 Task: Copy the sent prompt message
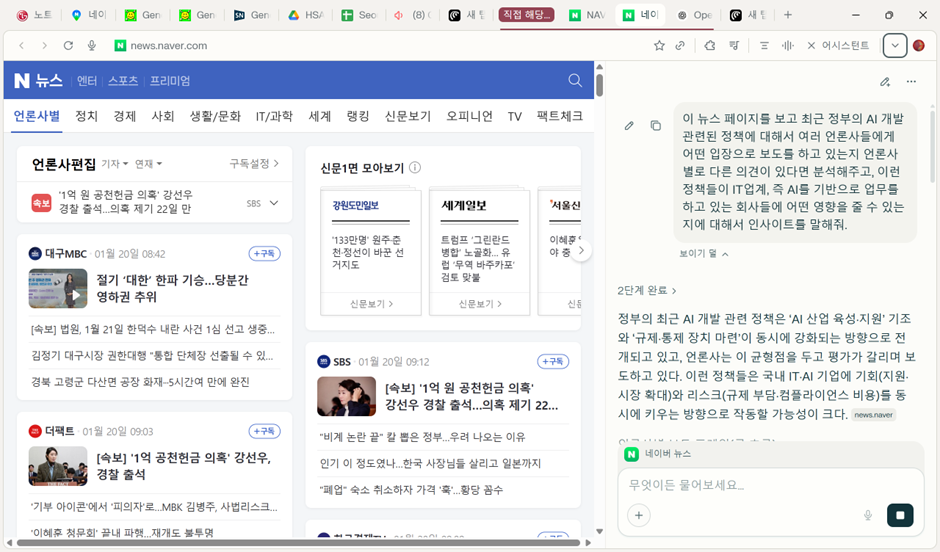click(x=656, y=126)
